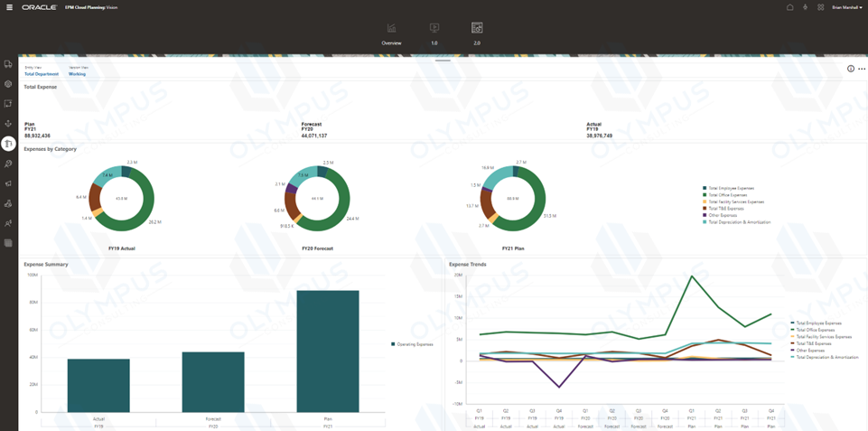Toggle the Operating Expenses legend item

[412, 344]
